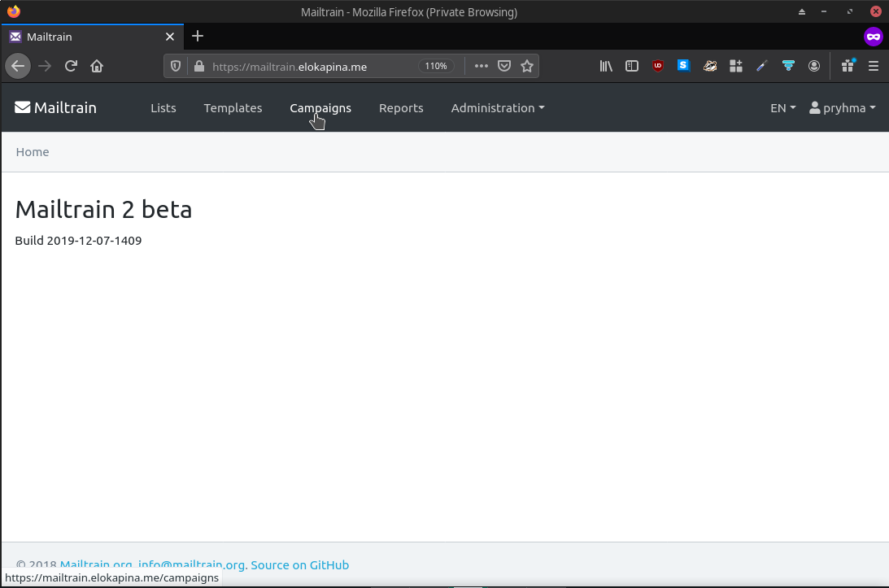Click the padlock site security icon

[199, 67]
